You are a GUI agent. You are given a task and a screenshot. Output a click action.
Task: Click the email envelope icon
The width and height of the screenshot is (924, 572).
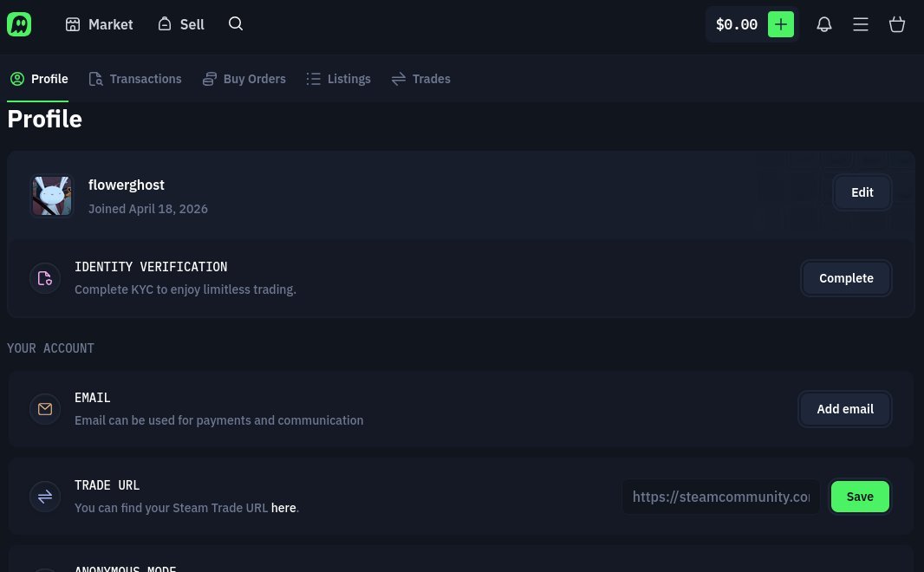(45, 409)
